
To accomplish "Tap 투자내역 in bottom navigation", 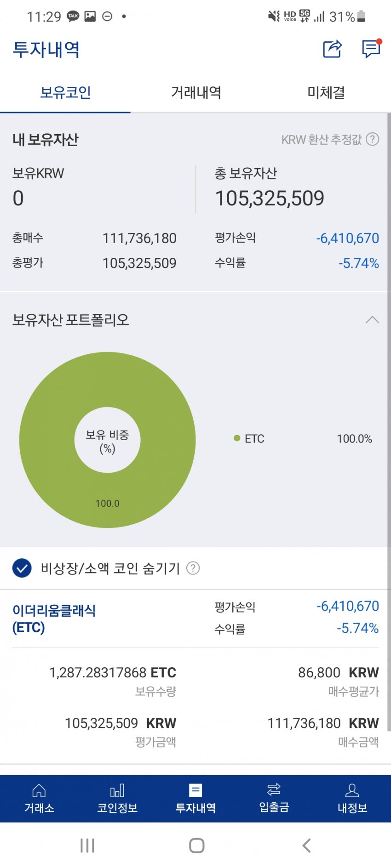I will click(195, 798).
